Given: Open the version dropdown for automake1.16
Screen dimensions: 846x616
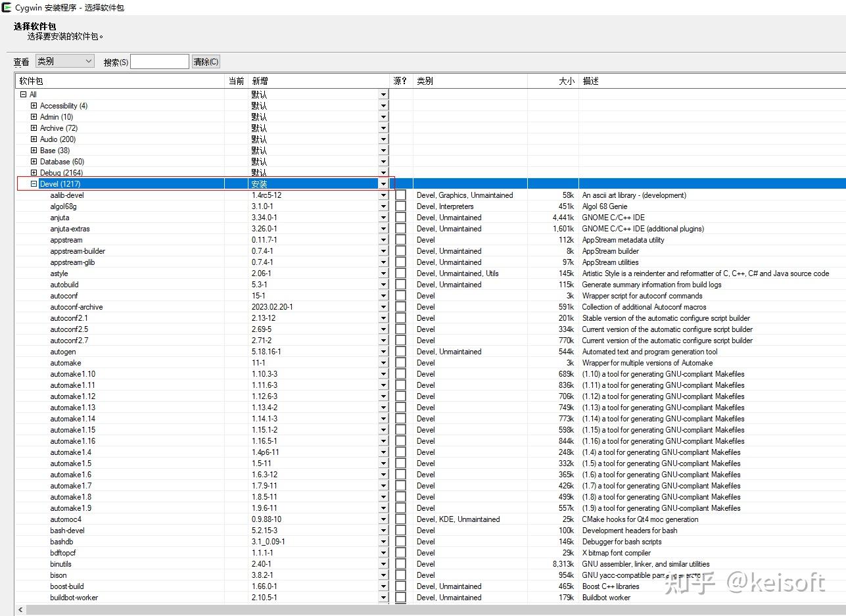Looking at the screenshot, I should coord(383,441).
